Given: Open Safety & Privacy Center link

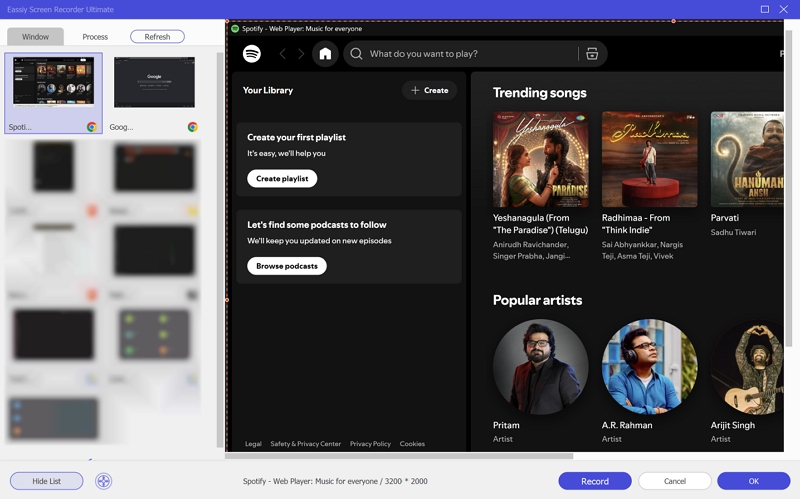Looking at the screenshot, I should 306,444.
